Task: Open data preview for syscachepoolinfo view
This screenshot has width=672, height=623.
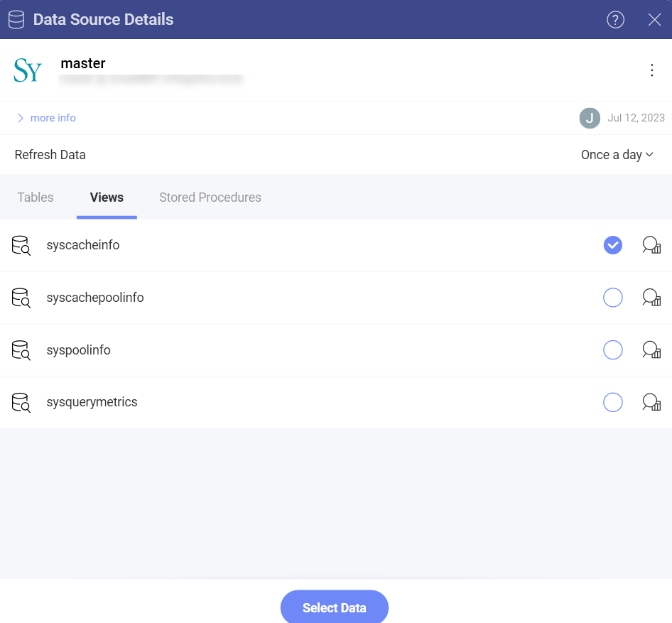Action: tap(651, 297)
